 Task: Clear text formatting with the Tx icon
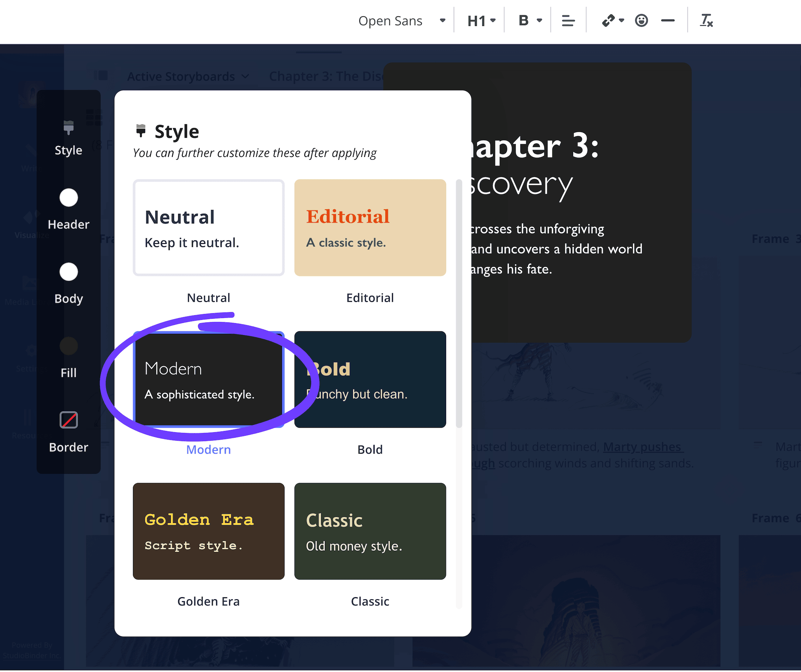(706, 21)
